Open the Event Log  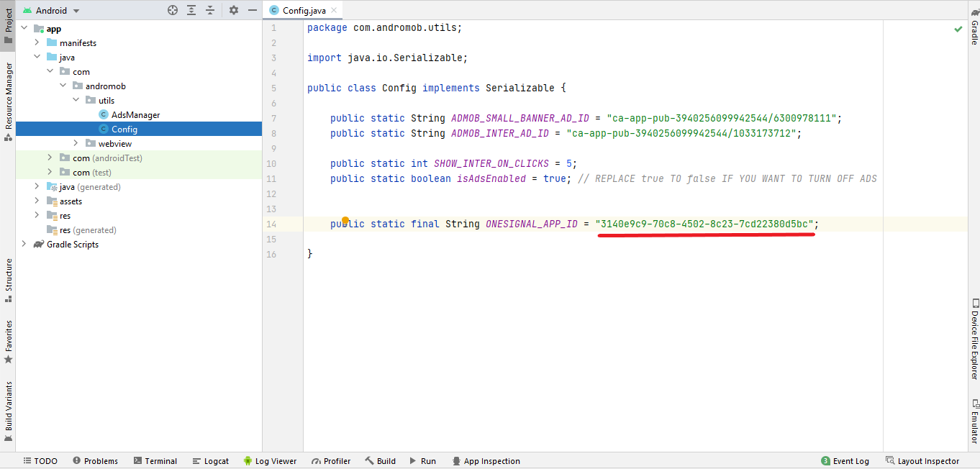point(845,461)
